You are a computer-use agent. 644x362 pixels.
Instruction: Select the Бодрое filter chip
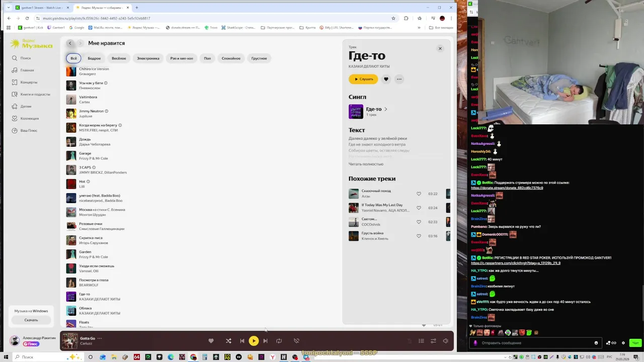[94, 58]
